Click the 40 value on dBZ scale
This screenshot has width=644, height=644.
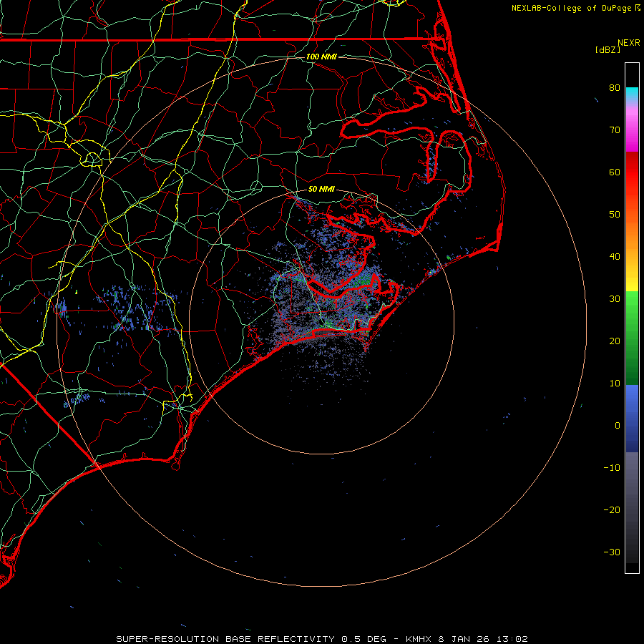click(x=615, y=256)
